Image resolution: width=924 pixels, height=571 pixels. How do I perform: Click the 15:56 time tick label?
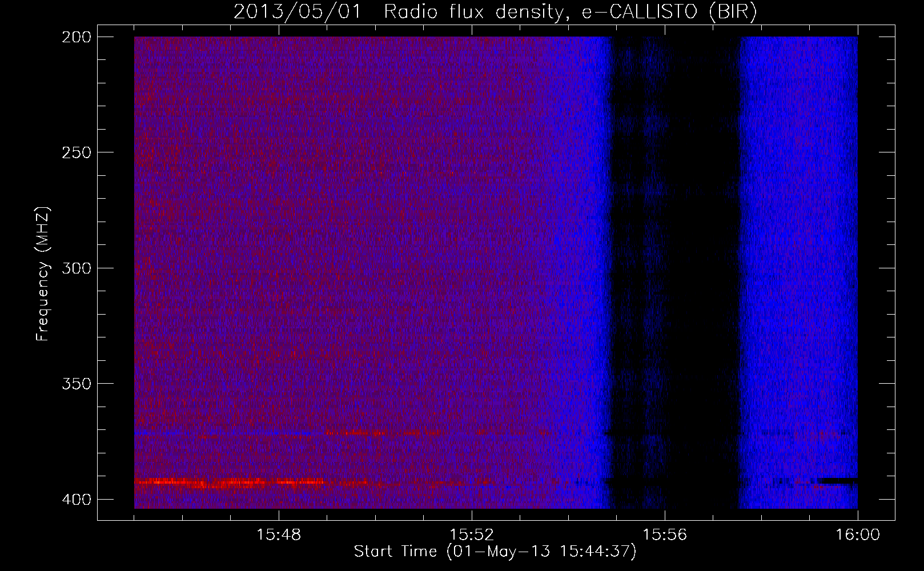[x=665, y=535]
